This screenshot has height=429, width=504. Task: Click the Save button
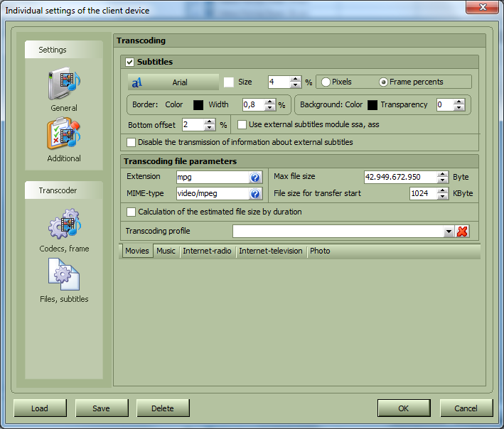point(102,408)
